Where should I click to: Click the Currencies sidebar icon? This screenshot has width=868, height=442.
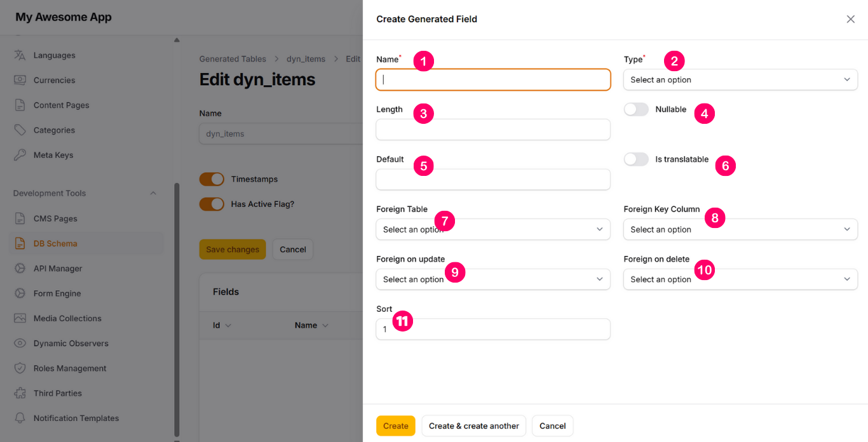click(20, 80)
